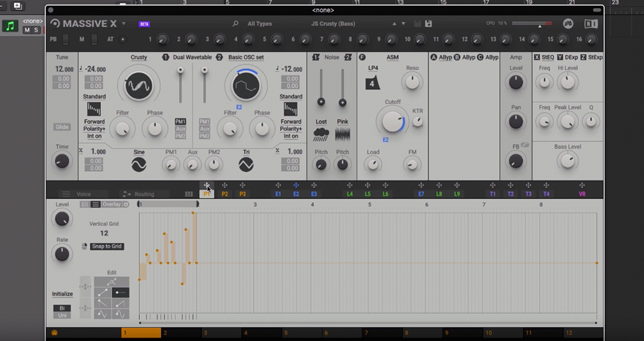This screenshot has height=341, width=644.
Task: Click the Tri phase-mod oscillator icon
Action: click(x=246, y=164)
